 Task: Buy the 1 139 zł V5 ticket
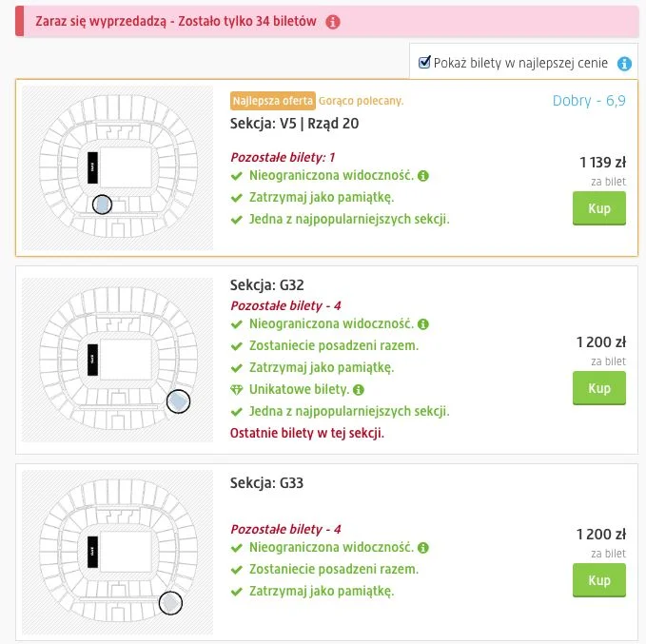coord(599,208)
